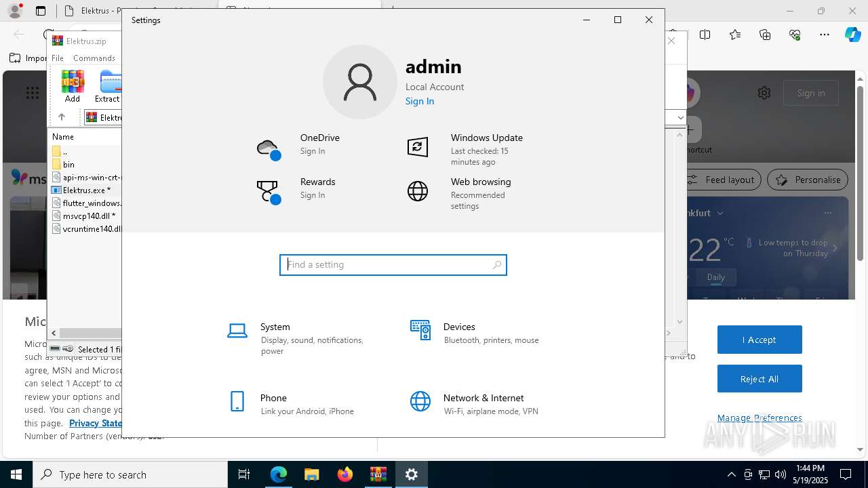Launch Firefox from the taskbar
This screenshot has height=488, width=868.
click(x=345, y=474)
